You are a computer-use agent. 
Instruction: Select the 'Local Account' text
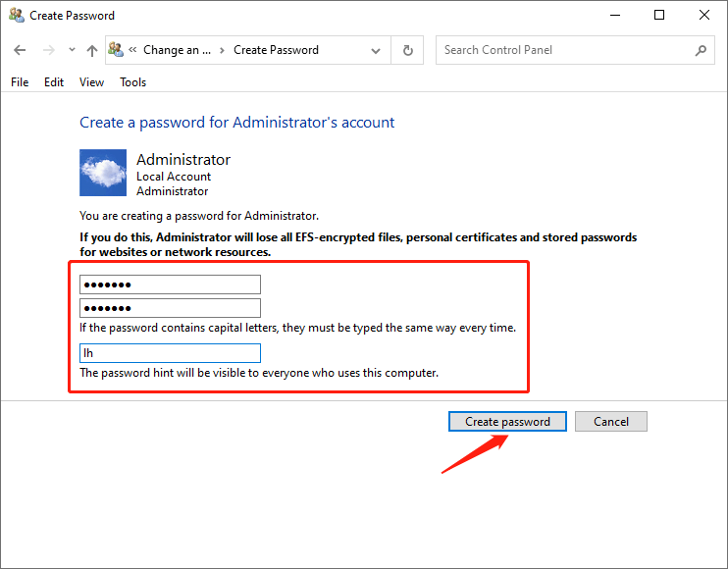click(174, 177)
